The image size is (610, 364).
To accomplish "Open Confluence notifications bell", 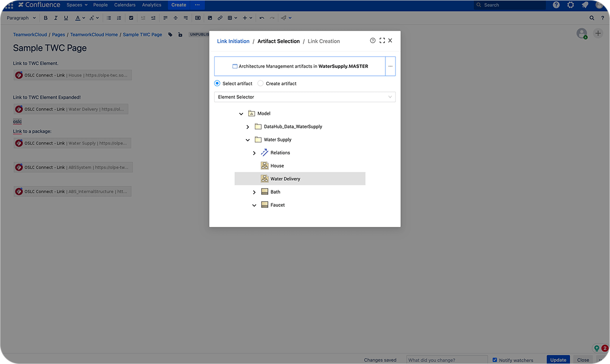I will pos(584,5).
